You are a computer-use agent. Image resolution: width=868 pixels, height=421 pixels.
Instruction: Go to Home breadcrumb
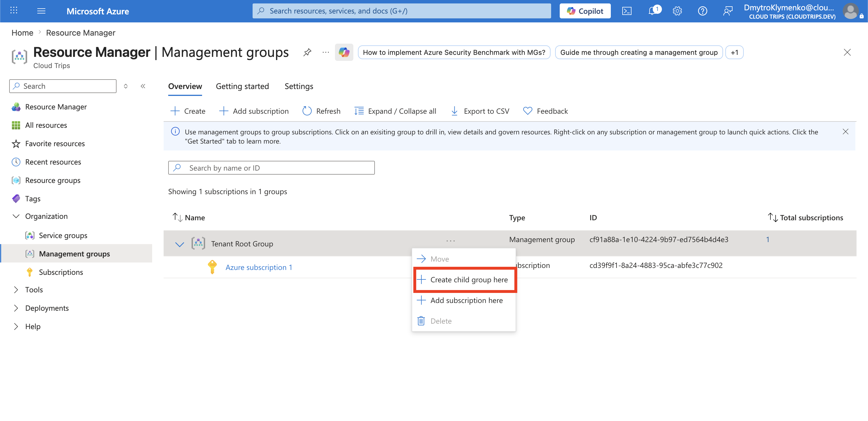click(x=22, y=33)
